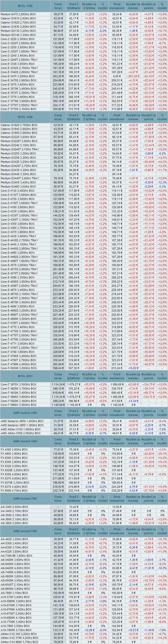
Task: Select AMD Athlon 5350 2.05GHz BOX
Action: 21,433
